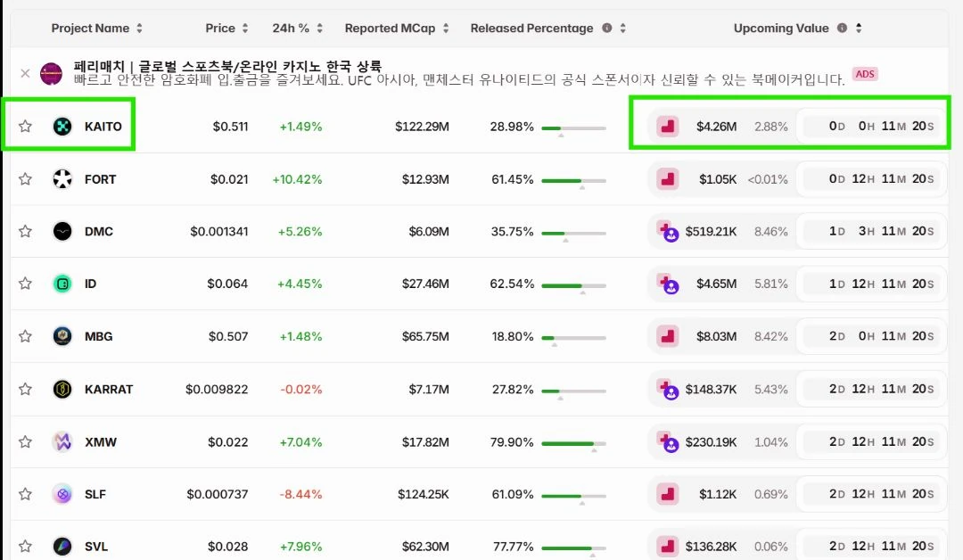The width and height of the screenshot is (963, 560).
Task: Click the SVL token logo
Action: click(62, 547)
